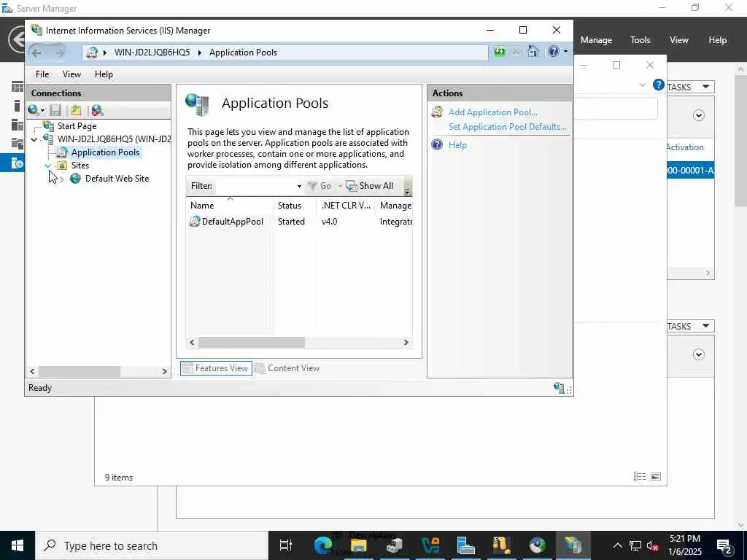Open the arrow next to IIS toolbar Help icon

565,52
